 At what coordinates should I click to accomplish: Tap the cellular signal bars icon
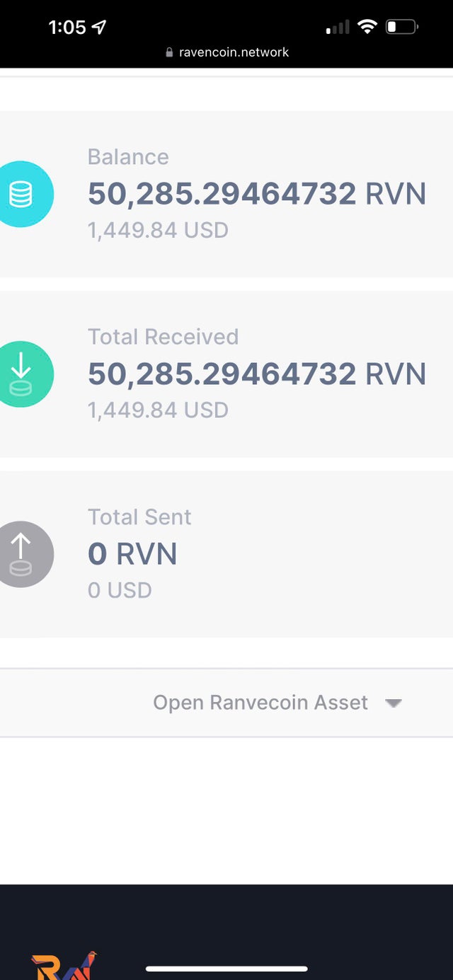click(x=338, y=28)
